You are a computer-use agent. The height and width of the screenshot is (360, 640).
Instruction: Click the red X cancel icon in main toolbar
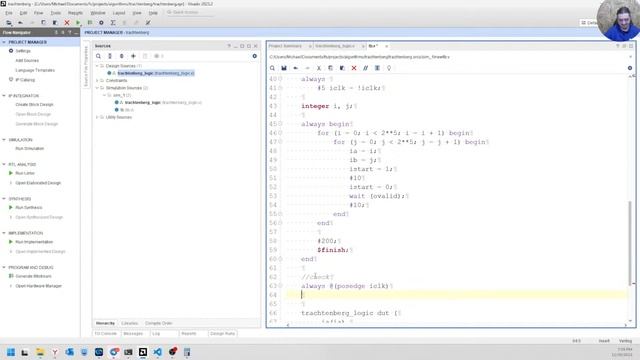pyautogui.click(x=67, y=23)
